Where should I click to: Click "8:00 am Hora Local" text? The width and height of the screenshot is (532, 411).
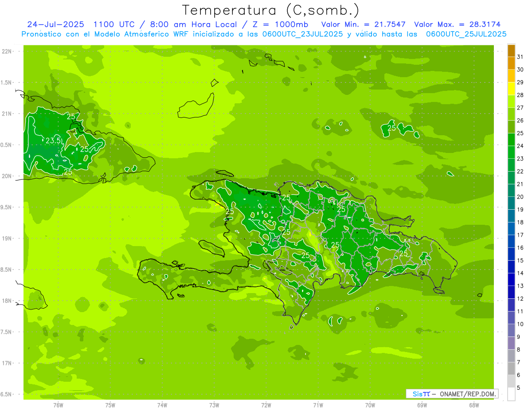193,24
